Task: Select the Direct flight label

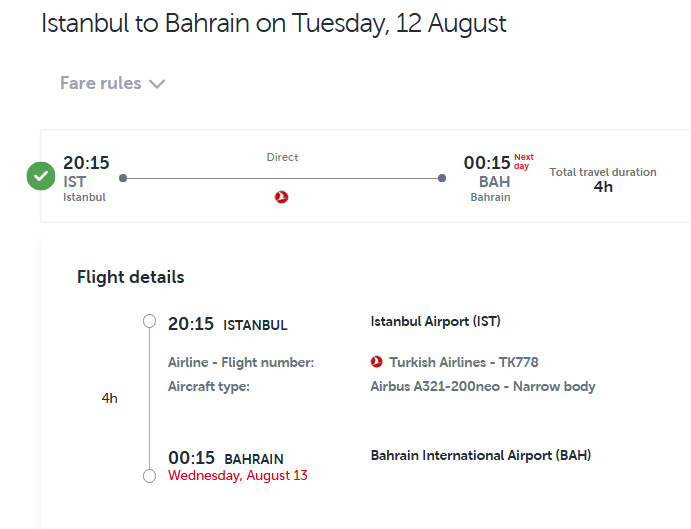Action: pos(282,157)
